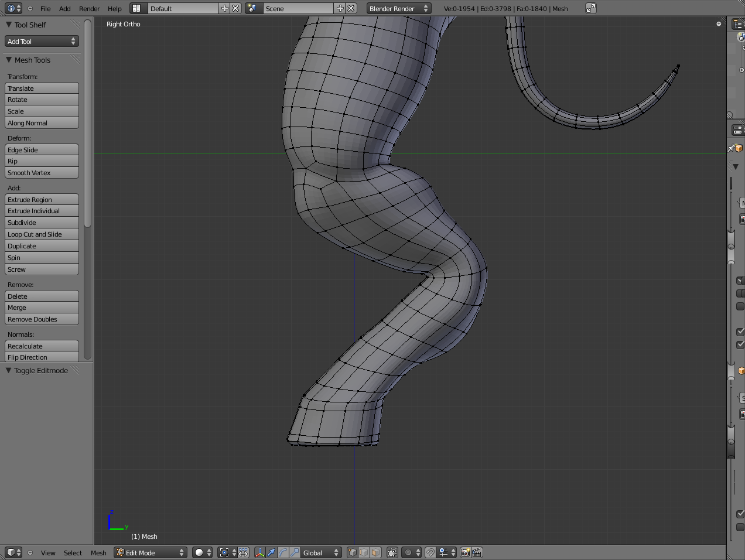Viewport: 745px width, 560px height.
Task: Open the Edit Mode dropdown
Action: pyautogui.click(x=150, y=552)
